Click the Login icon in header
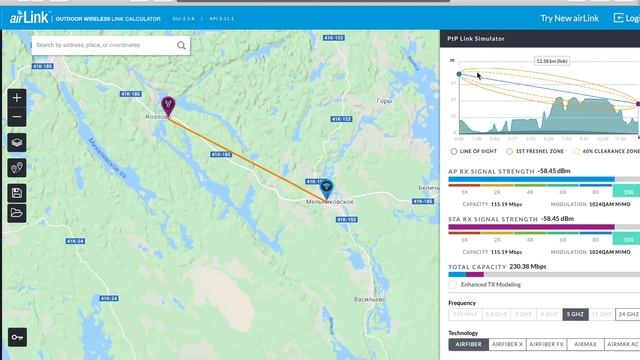This screenshot has height=360, width=640. [x=618, y=18]
